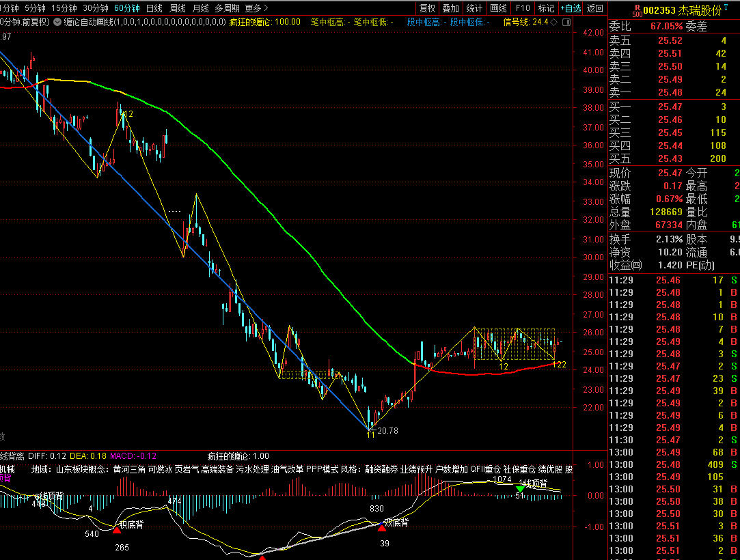
Task: Click the 20.78 low price label on chart
Action: coord(387,431)
